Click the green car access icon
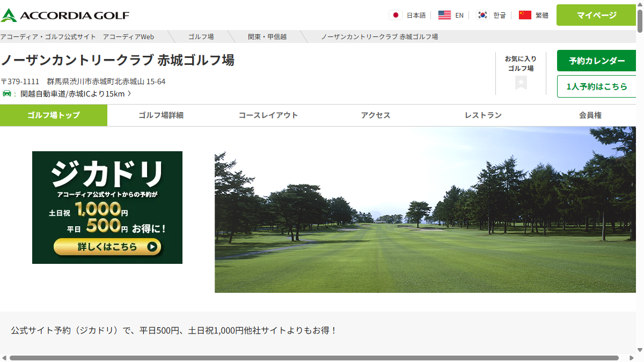 (6, 94)
